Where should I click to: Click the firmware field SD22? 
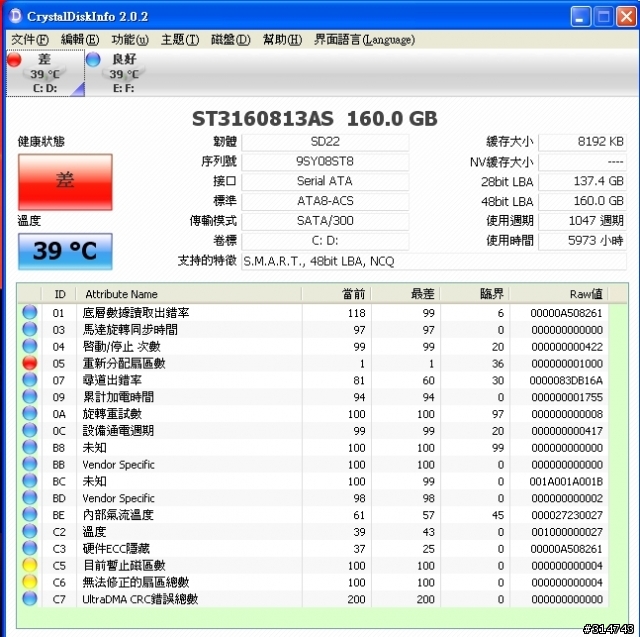click(325, 142)
